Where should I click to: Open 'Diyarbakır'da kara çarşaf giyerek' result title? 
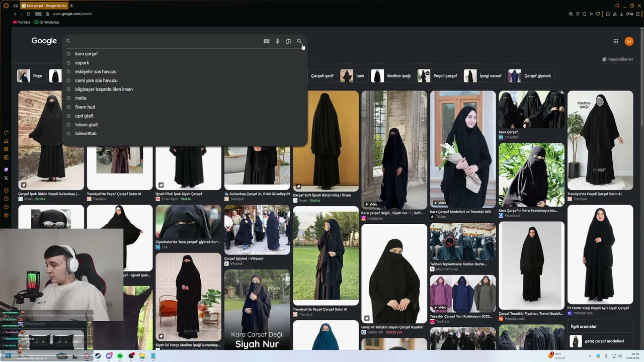188,242
